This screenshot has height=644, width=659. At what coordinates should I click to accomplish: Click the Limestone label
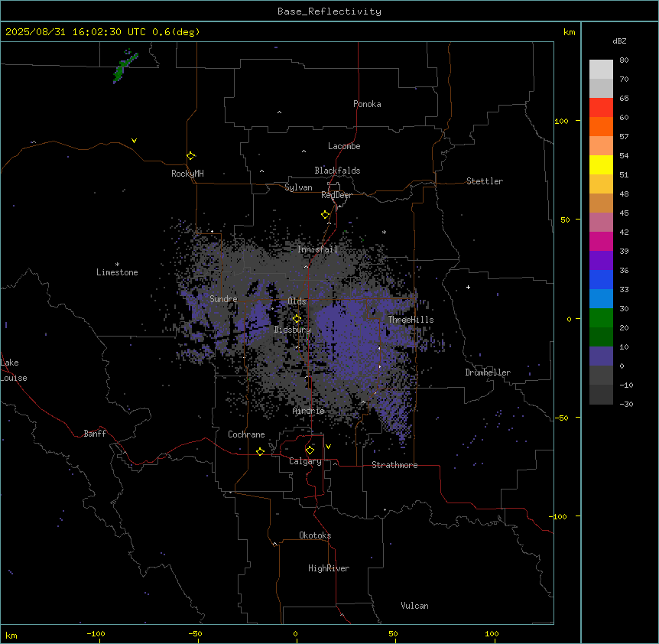(117, 272)
